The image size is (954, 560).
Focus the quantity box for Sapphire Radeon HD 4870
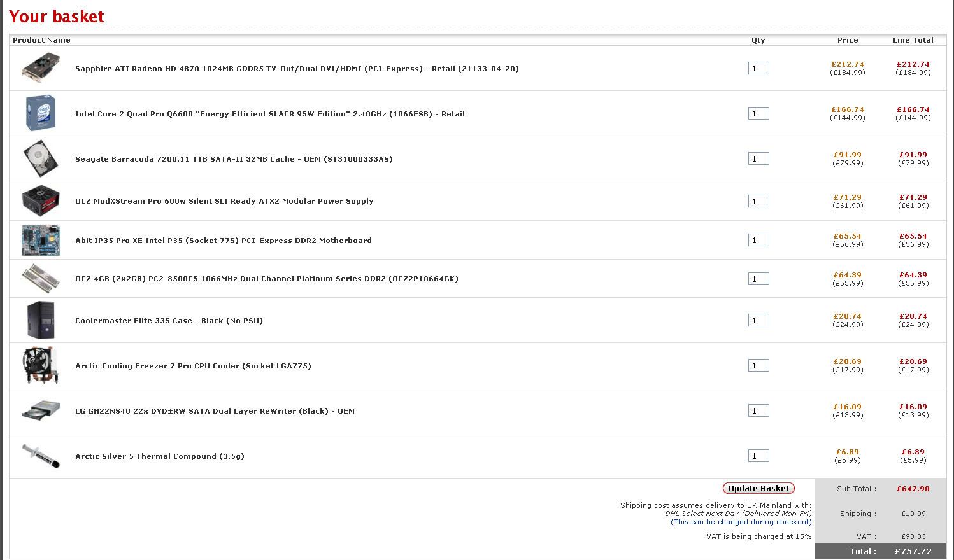758,68
